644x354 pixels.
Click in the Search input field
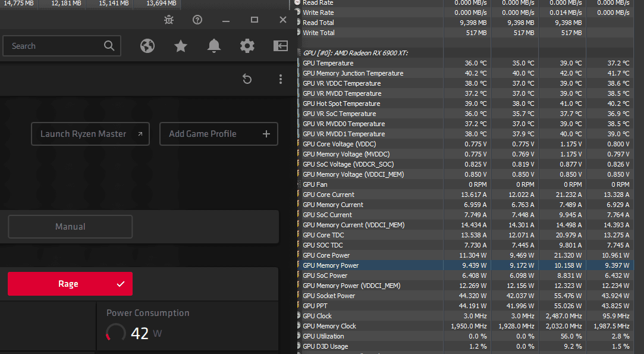click(x=62, y=46)
